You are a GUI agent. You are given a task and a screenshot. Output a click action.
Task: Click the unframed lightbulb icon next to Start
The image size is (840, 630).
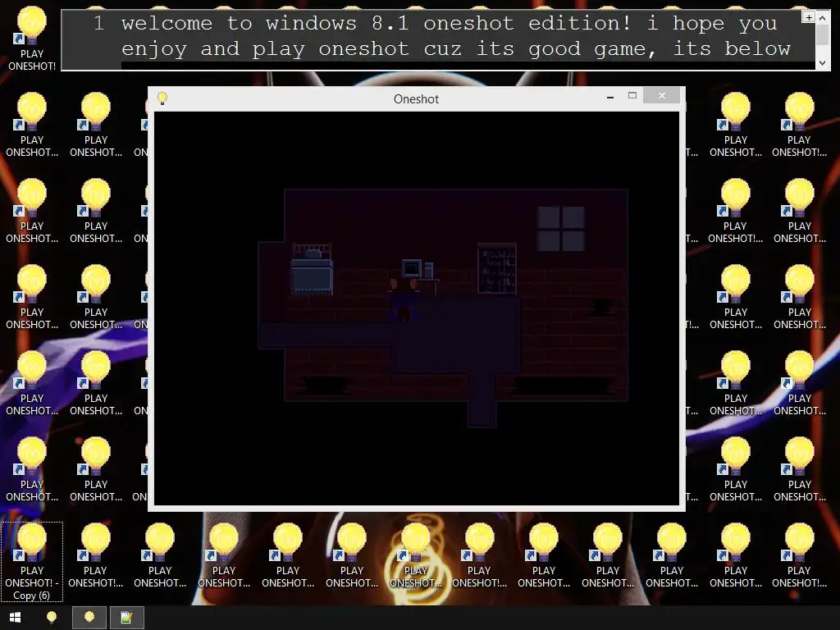click(x=52, y=618)
